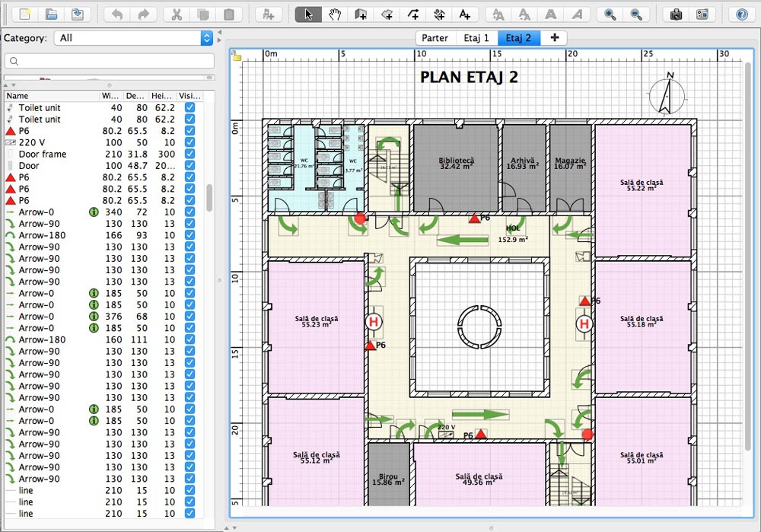Select the Pan tool in the toolbar
This screenshot has height=532, width=761.
pyautogui.click(x=335, y=14)
